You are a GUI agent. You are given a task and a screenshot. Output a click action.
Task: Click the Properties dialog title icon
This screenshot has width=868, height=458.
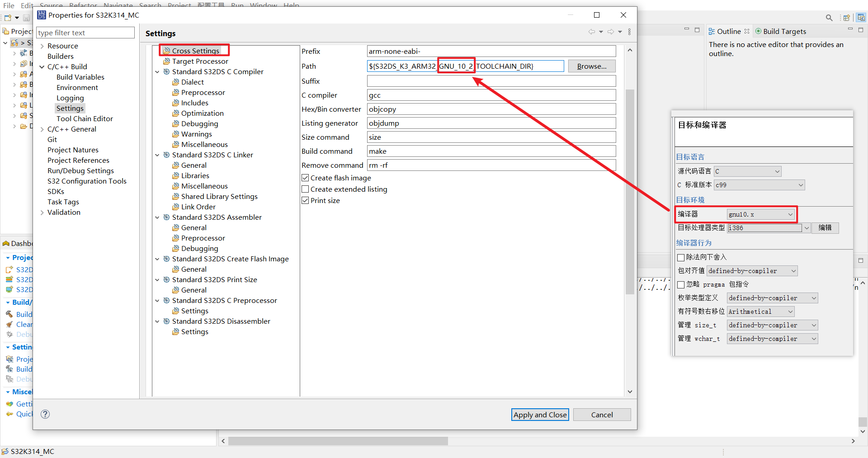[x=42, y=15]
